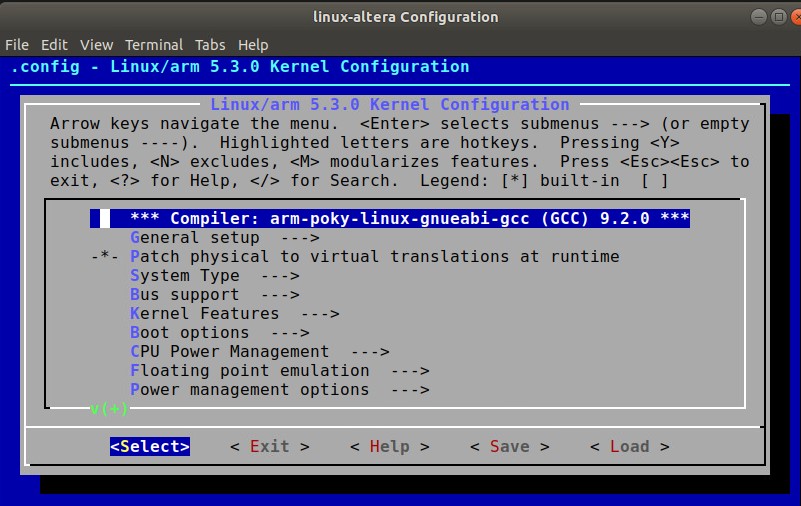Click the .config - Linux/arm 5.3.0 header text
The height and width of the screenshot is (506, 801).
click(240, 66)
